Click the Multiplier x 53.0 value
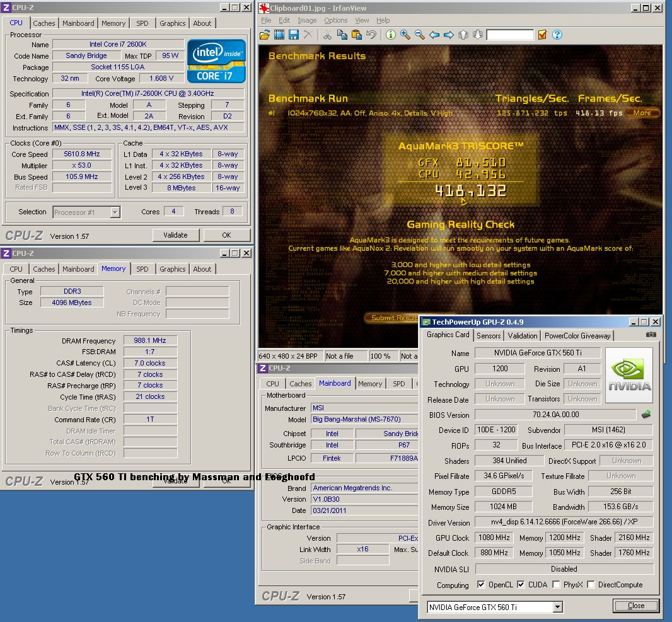672x622 pixels. pos(82,165)
